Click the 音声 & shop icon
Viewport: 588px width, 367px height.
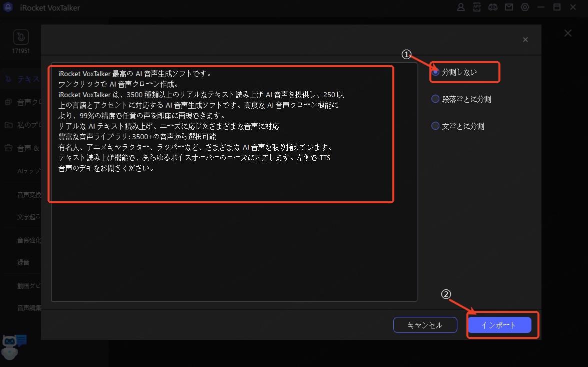click(8, 148)
